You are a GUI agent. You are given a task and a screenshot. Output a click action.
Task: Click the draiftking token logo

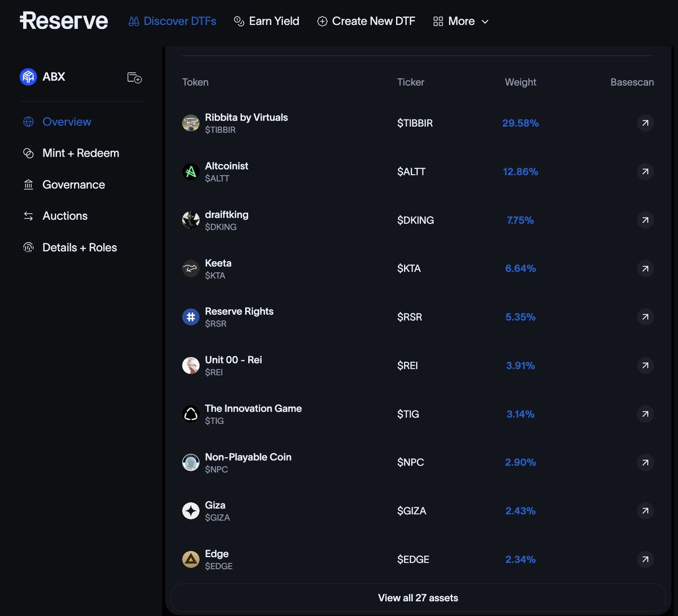click(191, 220)
